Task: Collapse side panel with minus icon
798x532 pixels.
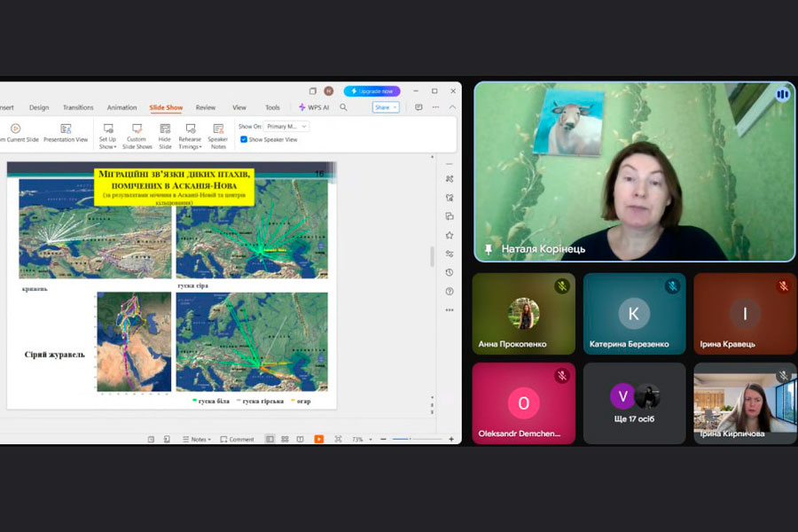Action: (x=450, y=164)
